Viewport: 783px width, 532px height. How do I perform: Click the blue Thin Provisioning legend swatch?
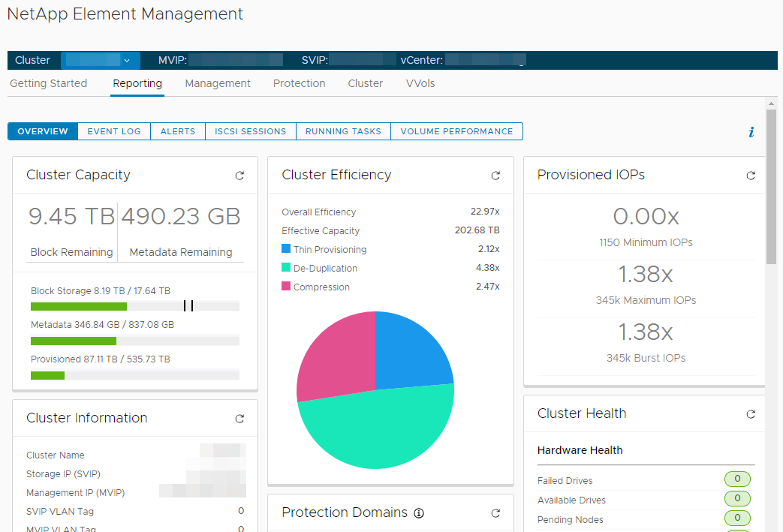point(286,249)
